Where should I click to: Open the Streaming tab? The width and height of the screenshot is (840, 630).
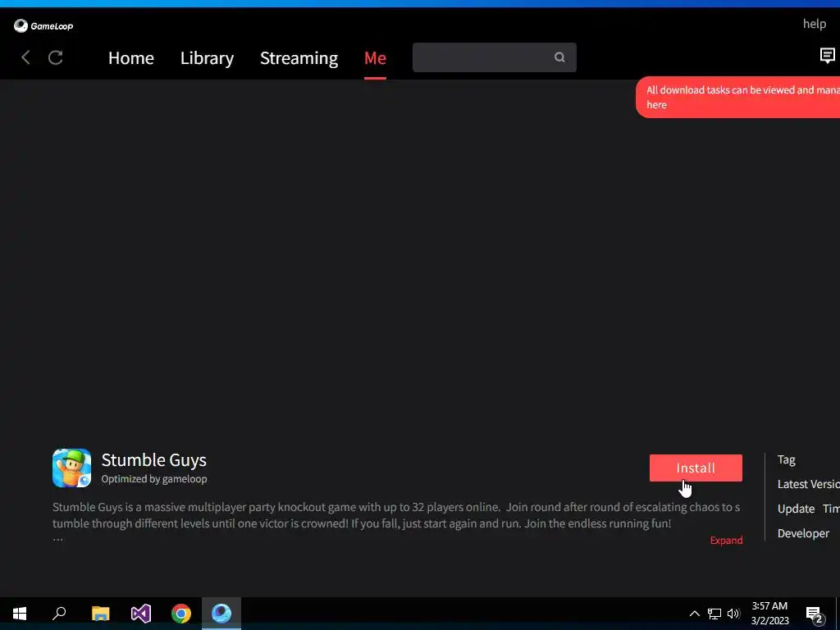pyautogui.click(x=299, y=58)
